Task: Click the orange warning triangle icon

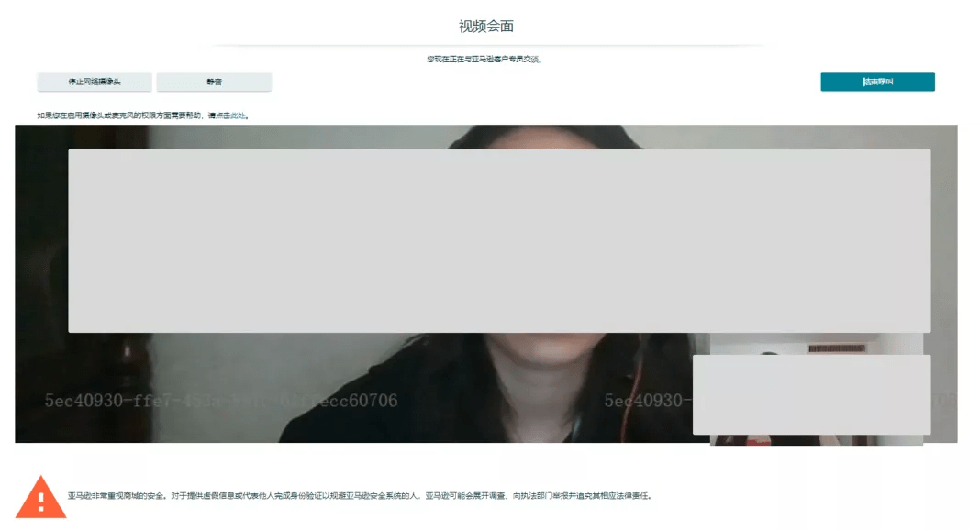Action: tap(39, 496)
